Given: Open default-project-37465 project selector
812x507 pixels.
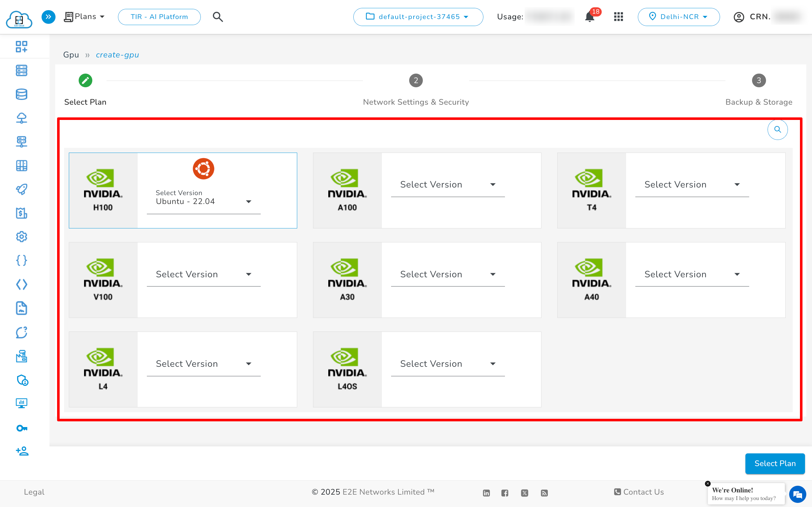Looking at the screenshot, I should pos(418,17).
